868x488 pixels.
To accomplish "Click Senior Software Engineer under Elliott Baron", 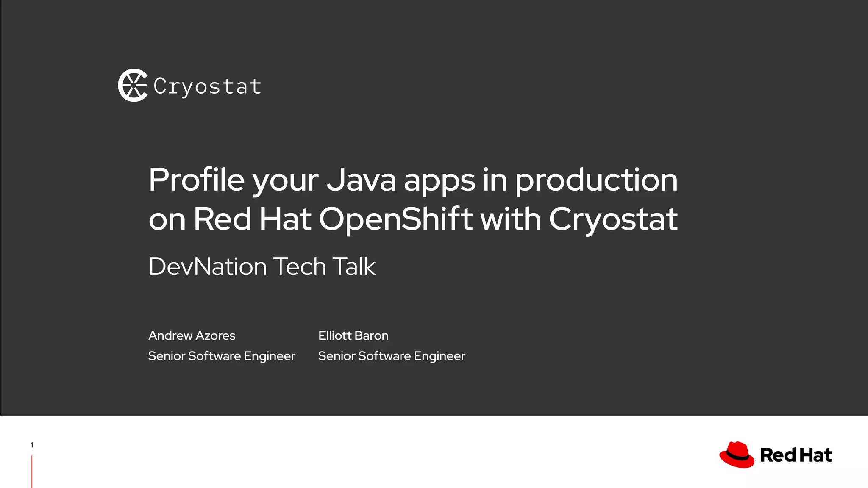I will tap(392, 356).
